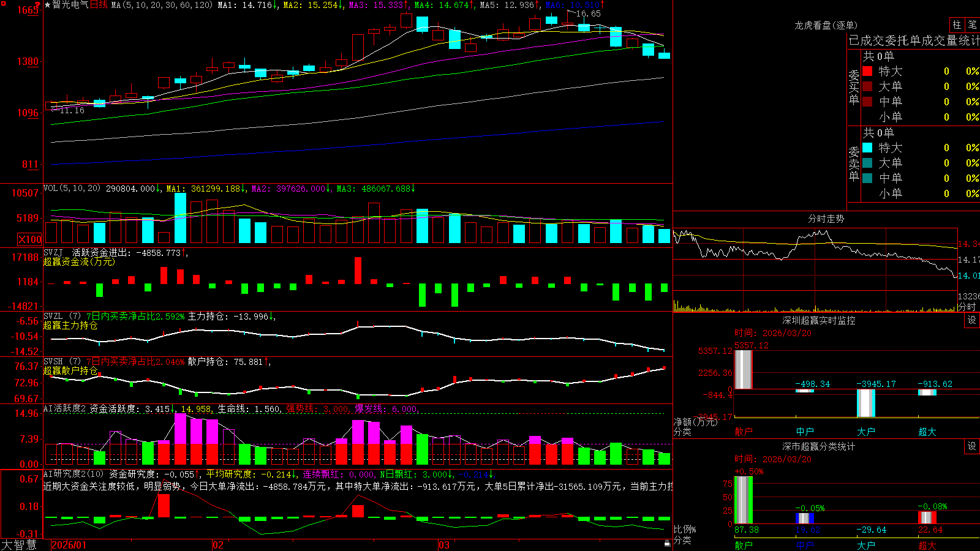The image size is (980, 551).
Task: Click the SVSH (7) indicator title
Action: [x=62, y=362]
